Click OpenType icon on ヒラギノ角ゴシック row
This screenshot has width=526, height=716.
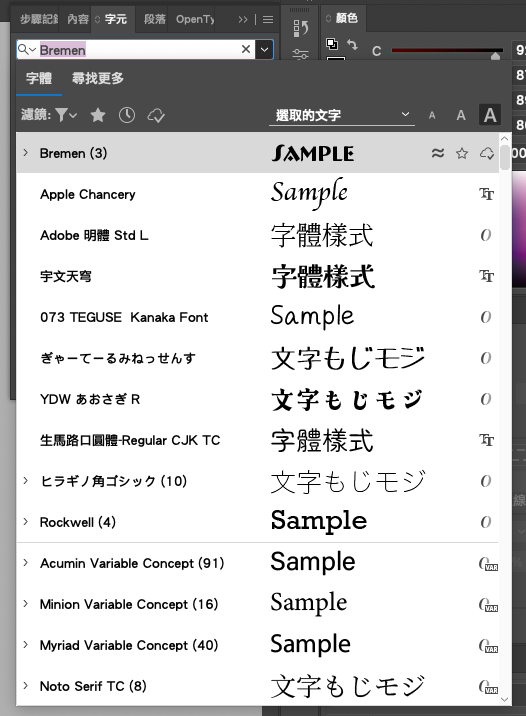(486, 481)
